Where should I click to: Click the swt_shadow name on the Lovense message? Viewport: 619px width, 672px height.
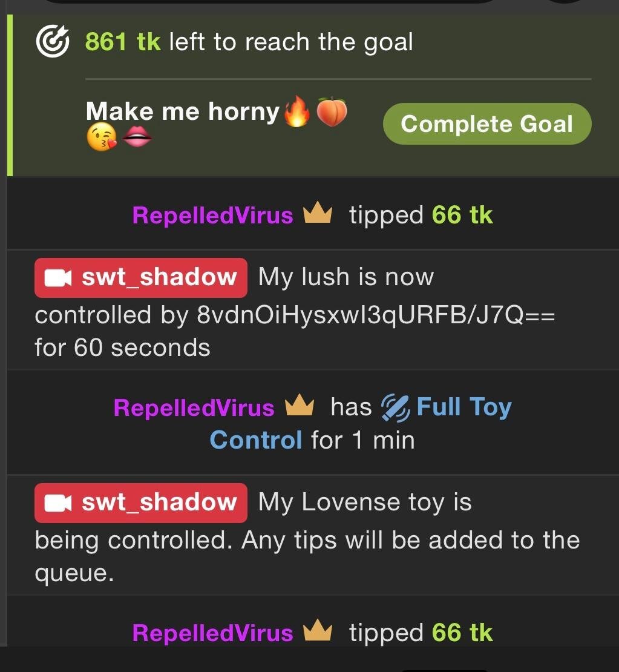[159, 502]
